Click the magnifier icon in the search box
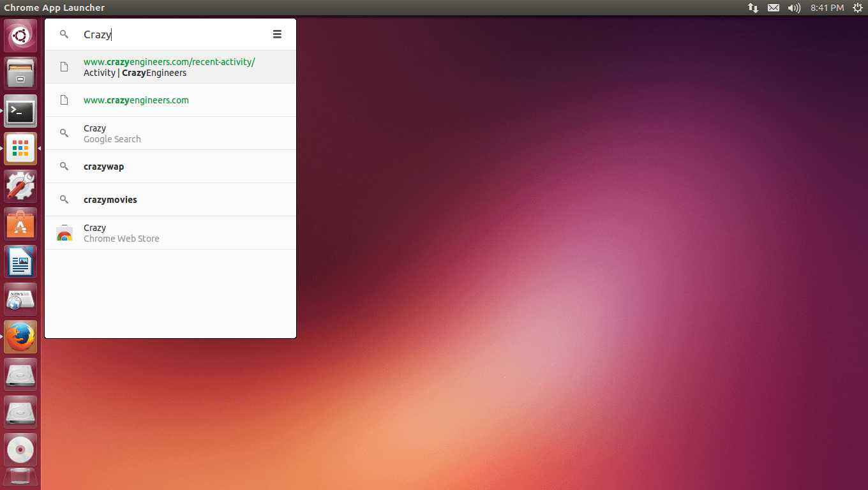 tap(64, 34)
